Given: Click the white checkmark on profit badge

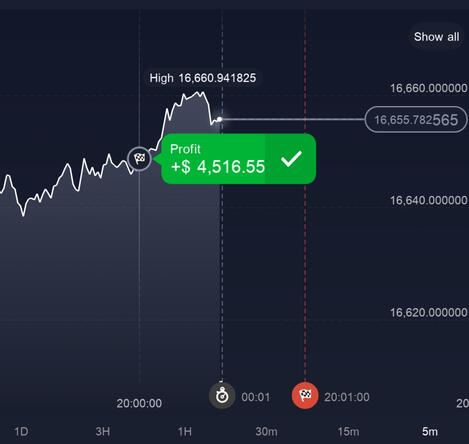Looking at the screenshot, I should (x=291, y=159).
